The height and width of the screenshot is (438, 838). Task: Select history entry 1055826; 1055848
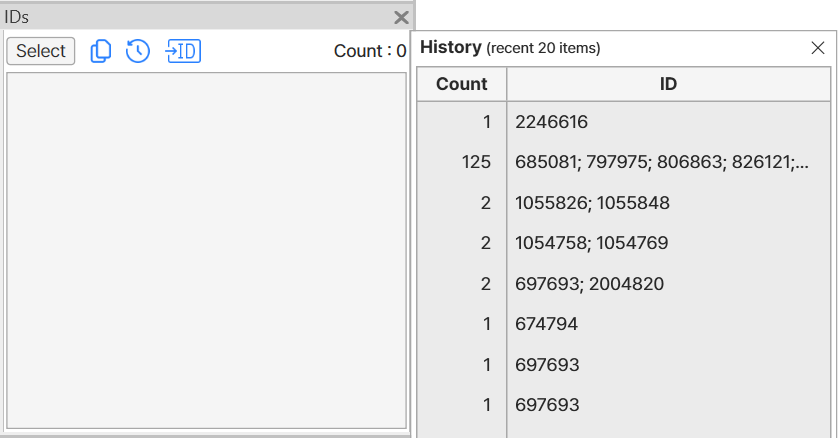[x=592, y=203]
